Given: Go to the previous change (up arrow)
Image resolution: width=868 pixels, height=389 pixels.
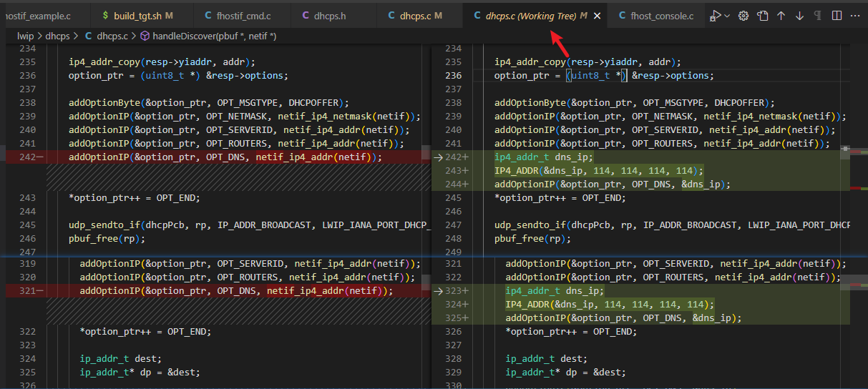Looking at the screenshot, I should [x=781, y=16].
